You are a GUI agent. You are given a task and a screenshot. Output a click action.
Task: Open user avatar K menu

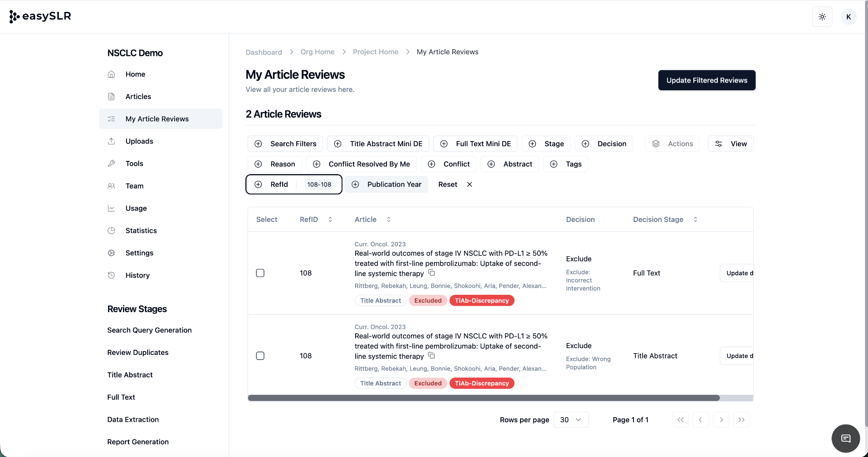[x=848, y=17]
